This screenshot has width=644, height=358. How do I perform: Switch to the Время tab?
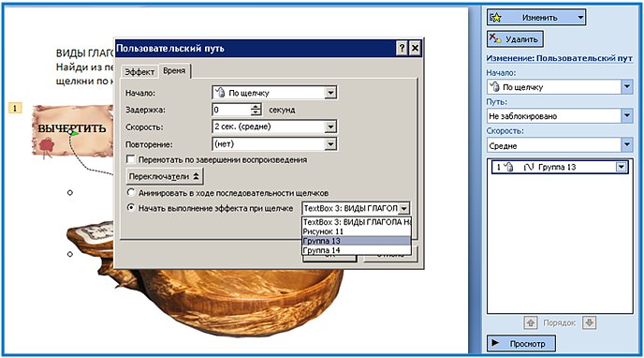tap(174, 70)
